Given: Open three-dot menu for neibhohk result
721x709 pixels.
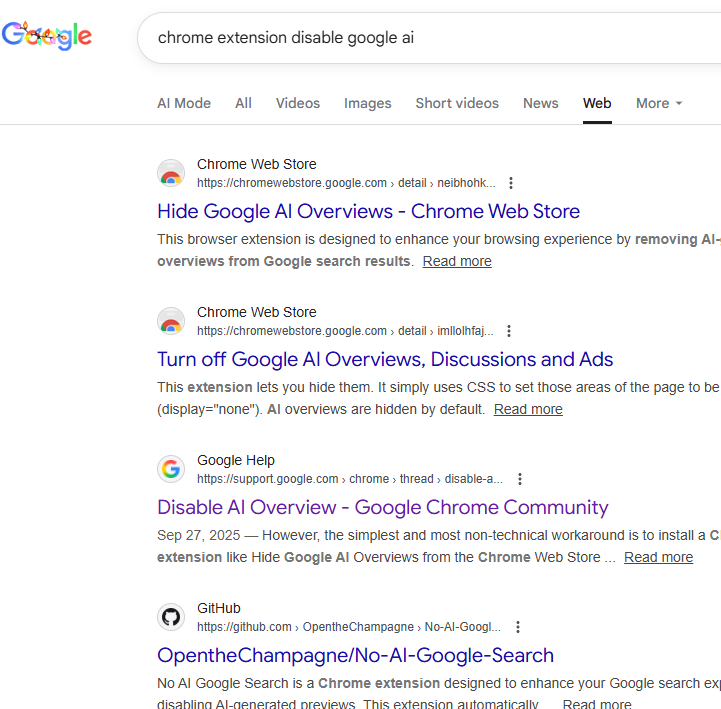Looking at the screenshot, I should point(511,183).
